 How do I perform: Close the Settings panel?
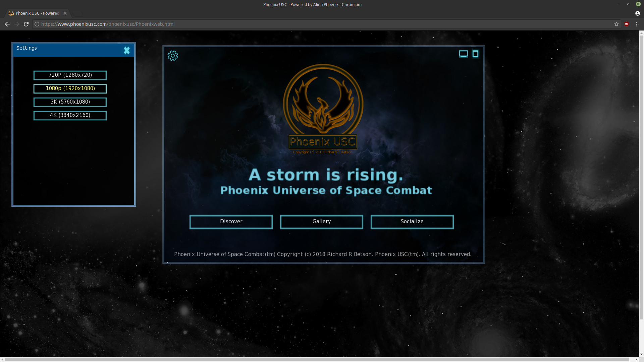(126, 51)
